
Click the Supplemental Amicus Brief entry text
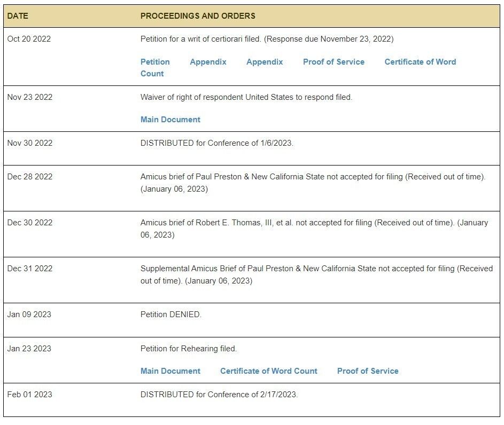click(x=316, y=274)
